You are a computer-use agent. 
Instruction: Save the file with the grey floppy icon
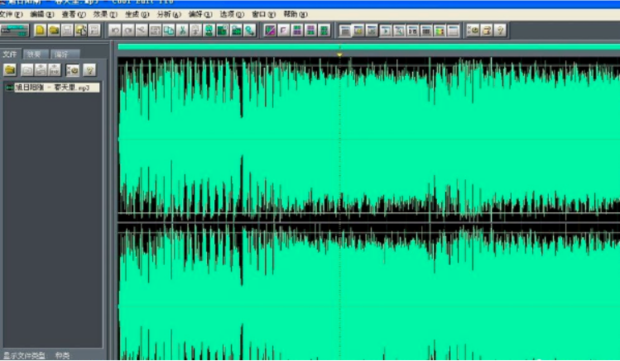(x=67, y=30)
